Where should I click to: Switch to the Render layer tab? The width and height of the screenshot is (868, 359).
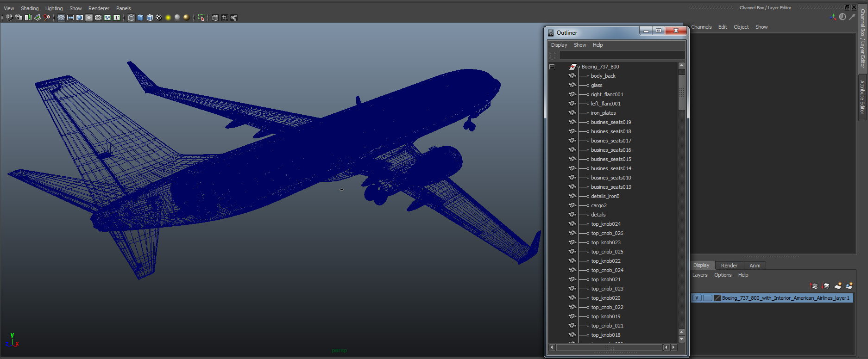(729, 266)
